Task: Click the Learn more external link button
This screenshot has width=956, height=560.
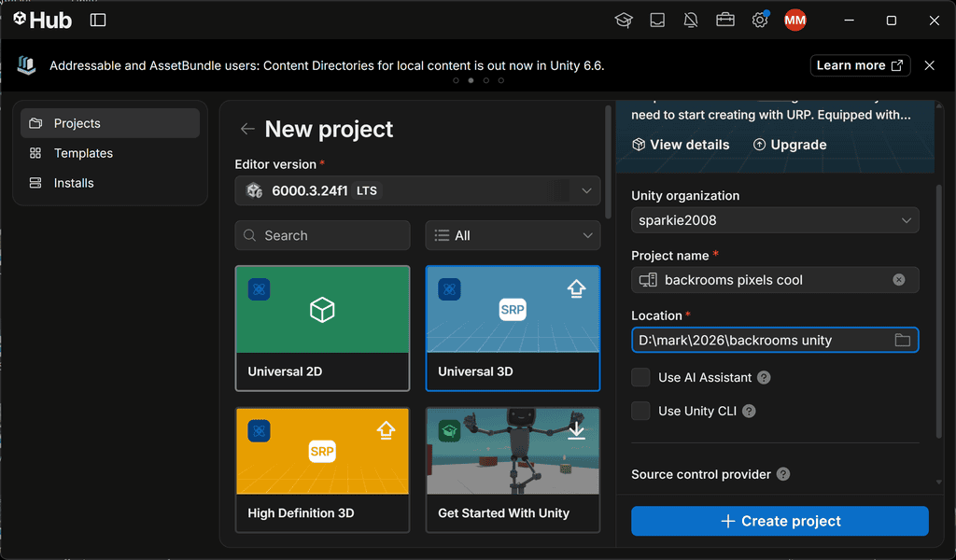Action: 860,65
